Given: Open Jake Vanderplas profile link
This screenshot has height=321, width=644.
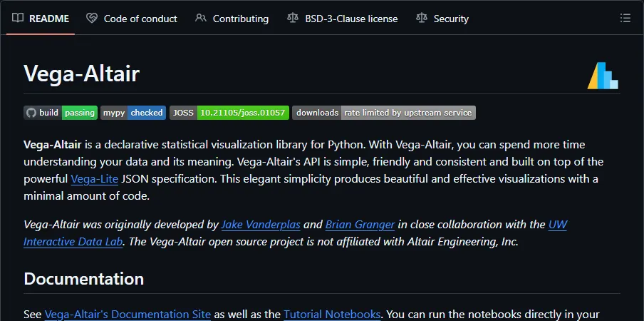Looking at the screenshot, I should coord(261,225).
